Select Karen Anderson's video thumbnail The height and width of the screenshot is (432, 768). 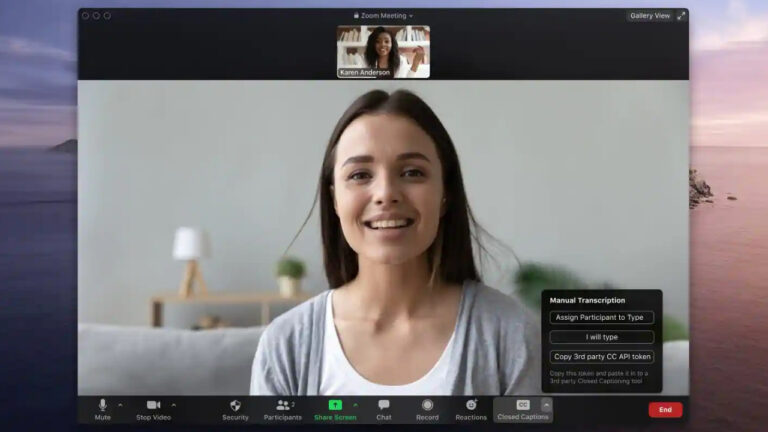point(383,51)
